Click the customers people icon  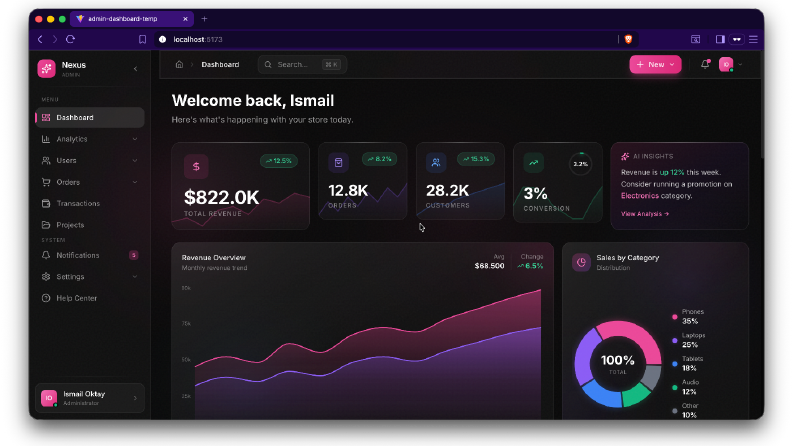(x=436, y=163)
